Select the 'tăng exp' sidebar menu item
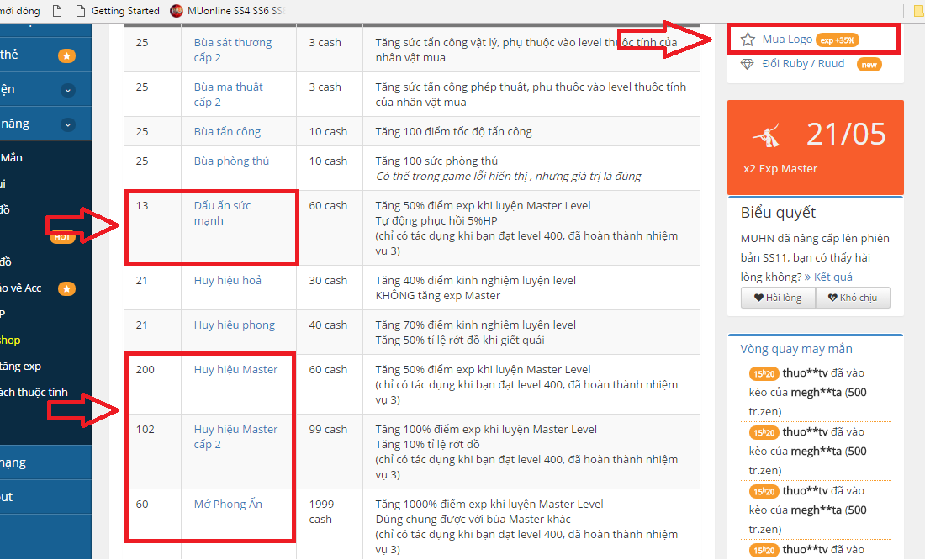 coord(21,366)
